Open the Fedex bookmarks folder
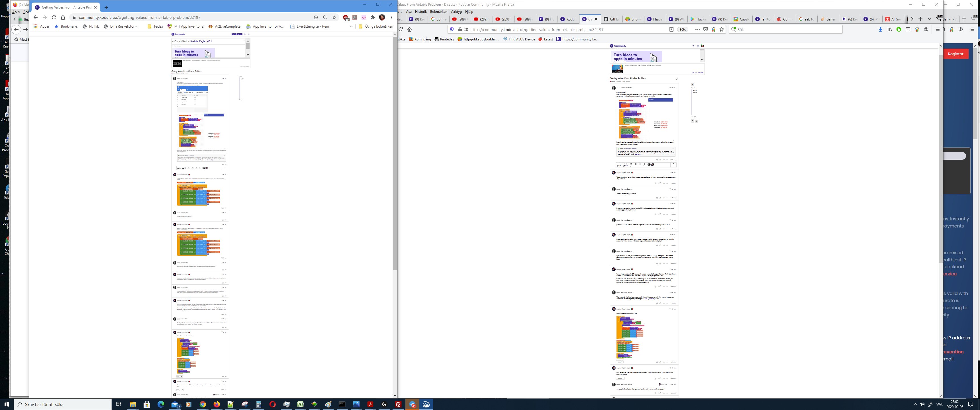Screen dimensions: 980x410 155,27
